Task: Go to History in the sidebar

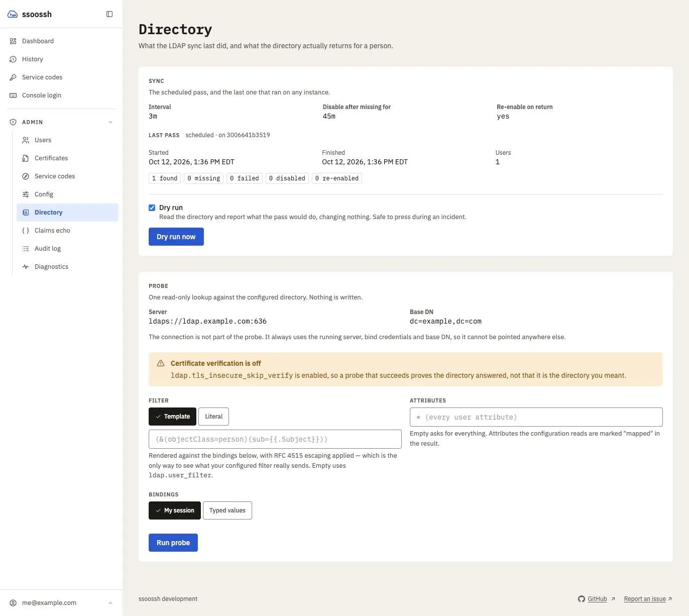Action: (61, 59)
